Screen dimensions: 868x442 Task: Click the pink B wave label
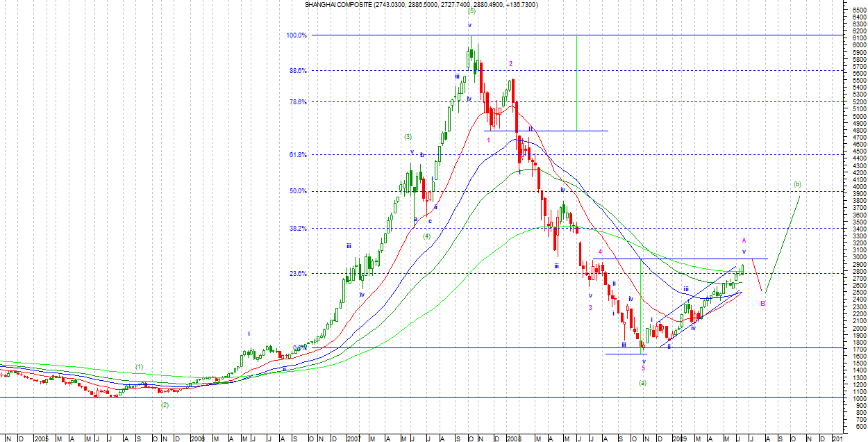click(762, 304)
